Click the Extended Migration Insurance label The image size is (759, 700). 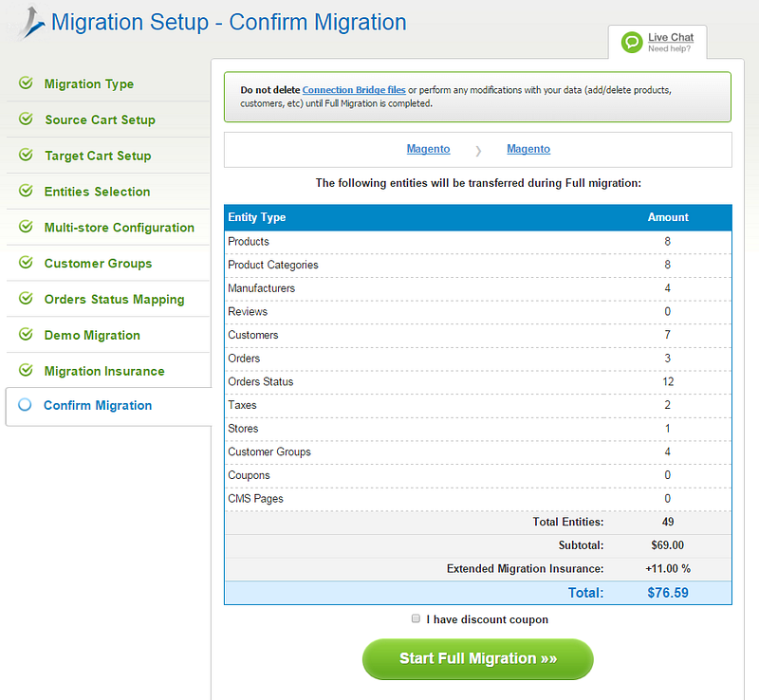tap(526, 569)
